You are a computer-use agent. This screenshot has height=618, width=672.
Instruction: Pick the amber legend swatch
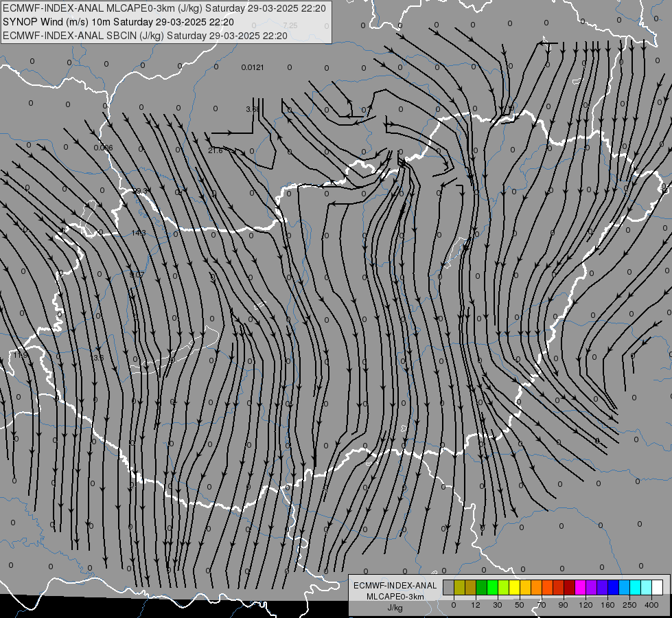tap(525, 588)
